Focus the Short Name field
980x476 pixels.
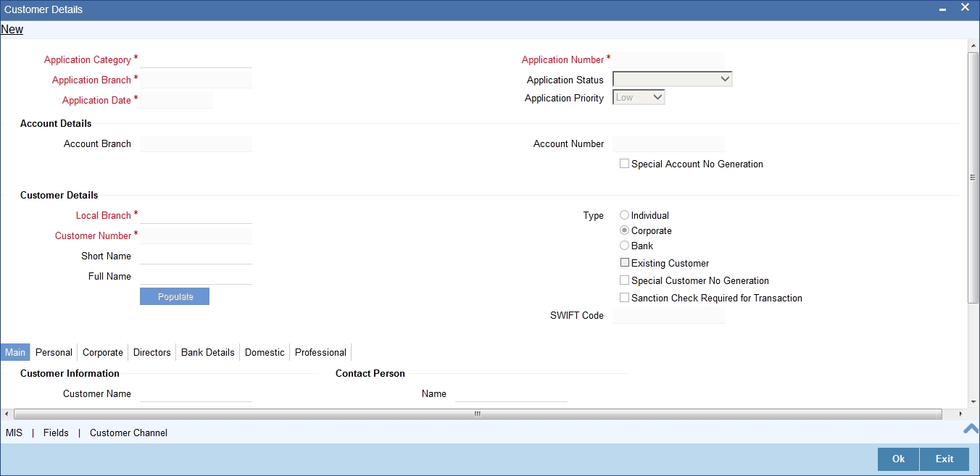click(196, 256)
